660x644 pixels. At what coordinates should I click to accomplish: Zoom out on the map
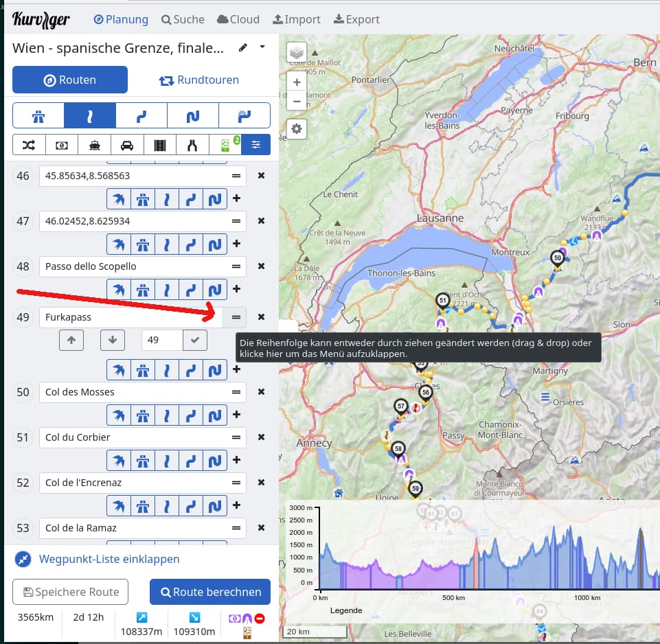tap(297, 101)
